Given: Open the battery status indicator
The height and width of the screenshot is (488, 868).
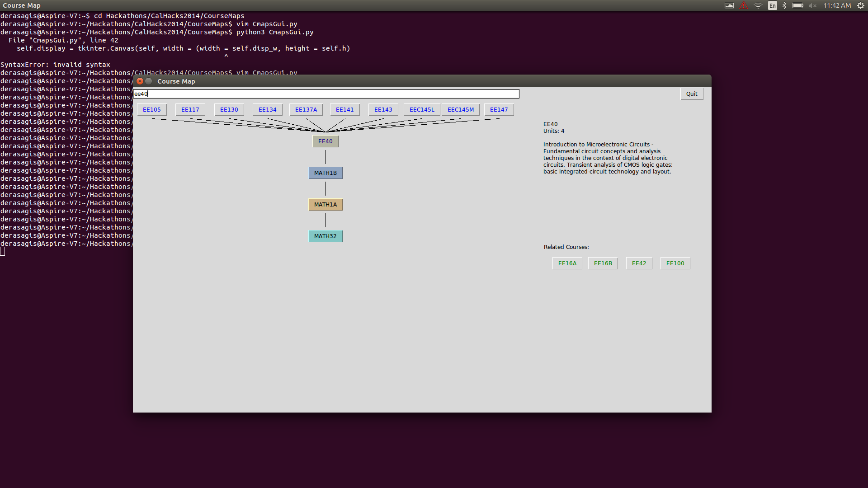Looking at the screenshot, I should click(x=797, y=5).
